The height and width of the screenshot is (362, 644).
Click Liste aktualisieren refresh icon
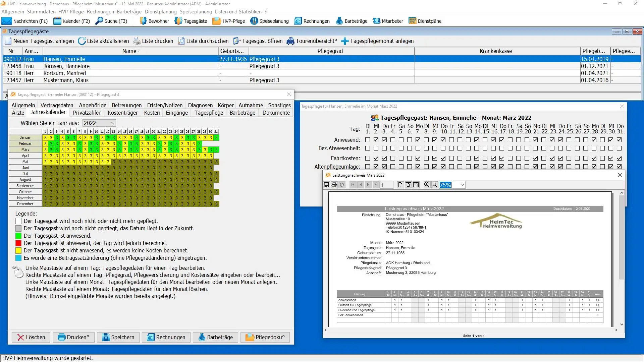pyautogui.click(x=82, y=41)
